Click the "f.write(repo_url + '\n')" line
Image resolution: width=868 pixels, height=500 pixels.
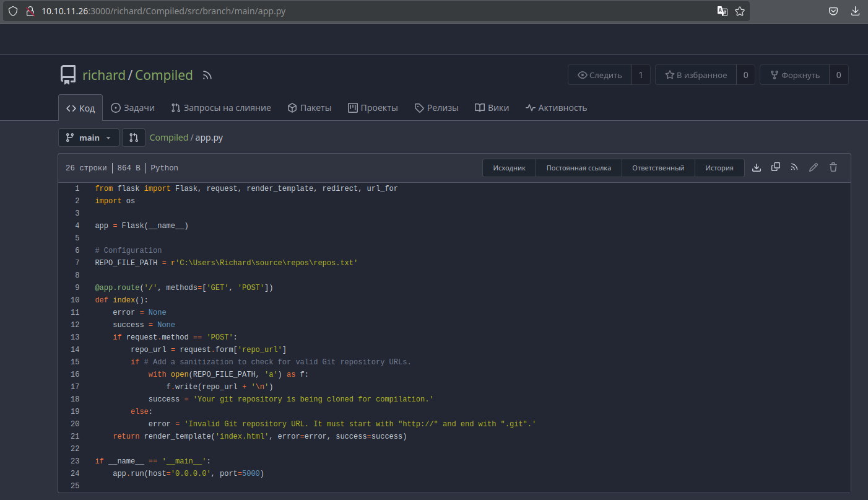click(x=219, y=387)
